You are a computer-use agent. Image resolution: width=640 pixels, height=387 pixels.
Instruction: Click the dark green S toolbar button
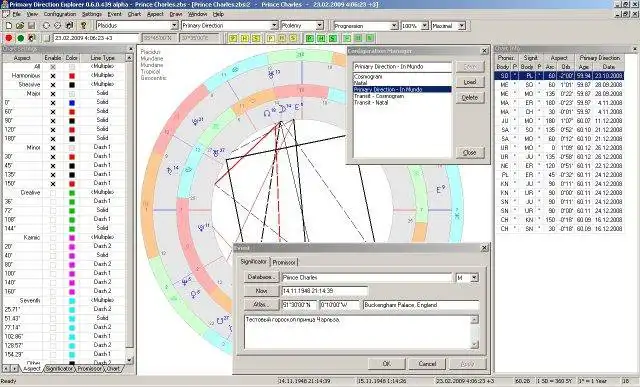coord(333,38)
